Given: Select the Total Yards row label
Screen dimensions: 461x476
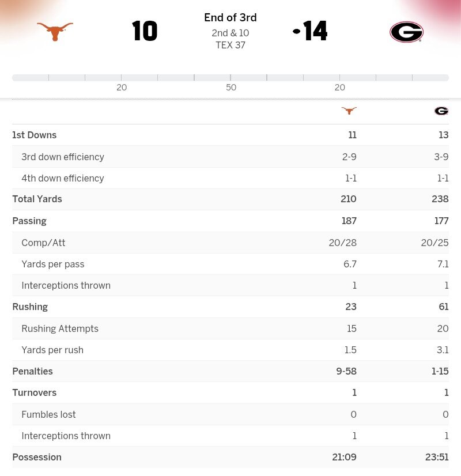Looking at the screenshot, I should 37,199.
